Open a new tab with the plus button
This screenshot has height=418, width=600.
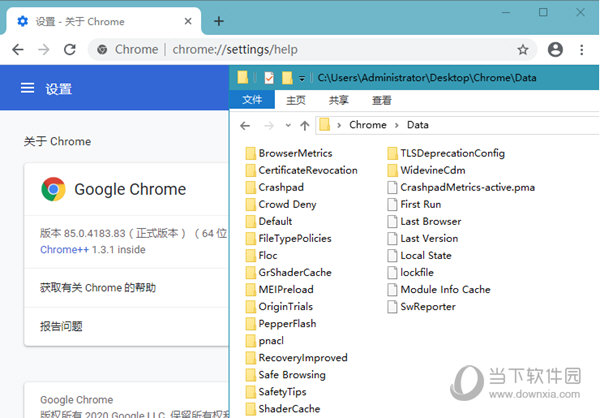pos(219,21)
